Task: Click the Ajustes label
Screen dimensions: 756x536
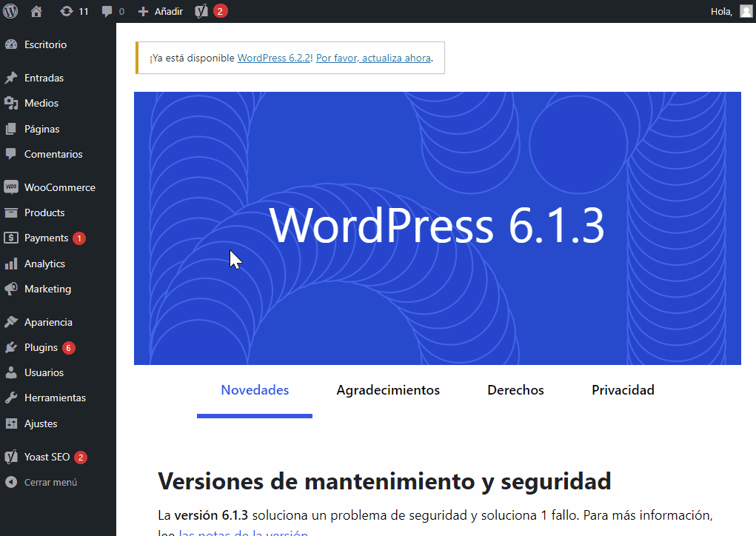Action: [x=41, y=423]
